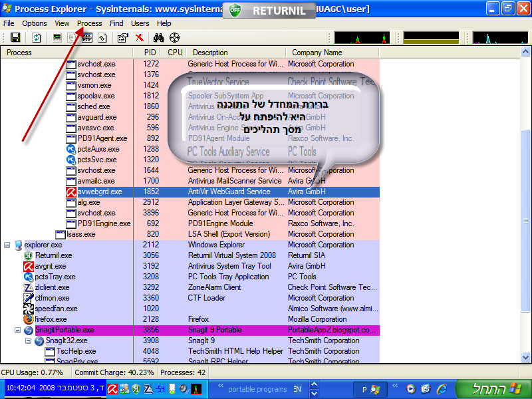Open the Process menu
Image resolution: width=532 pixels, height=399 pixels.
point(89,23)
